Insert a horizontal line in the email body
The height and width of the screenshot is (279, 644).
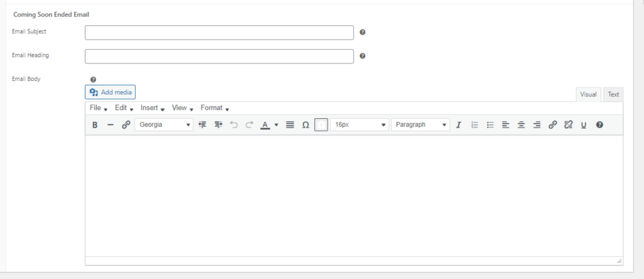110,124
